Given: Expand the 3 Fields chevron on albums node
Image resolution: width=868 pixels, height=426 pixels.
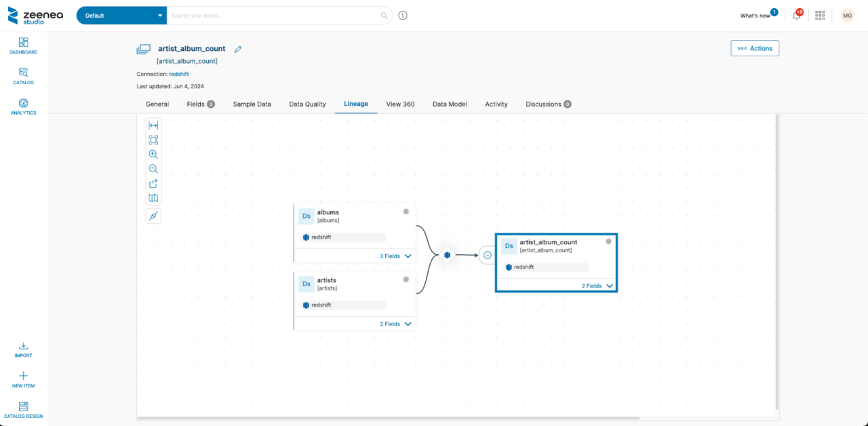Looking at the screenshot, I should tap(408, 256).
